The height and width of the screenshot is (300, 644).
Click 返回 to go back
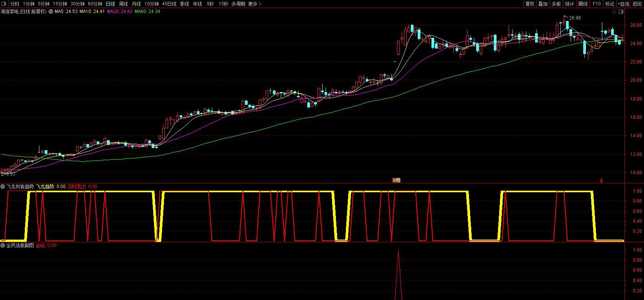coord(637,4)
